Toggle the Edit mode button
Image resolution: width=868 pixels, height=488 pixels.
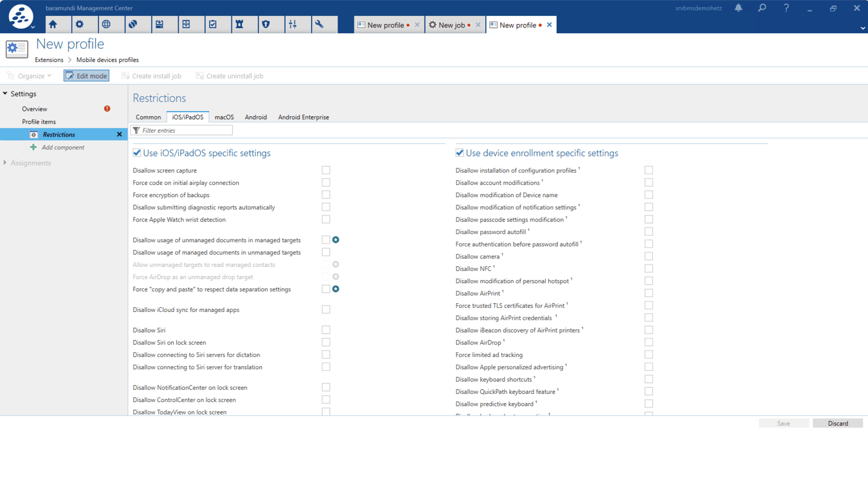pyautogui.click(x=86, y=76)
